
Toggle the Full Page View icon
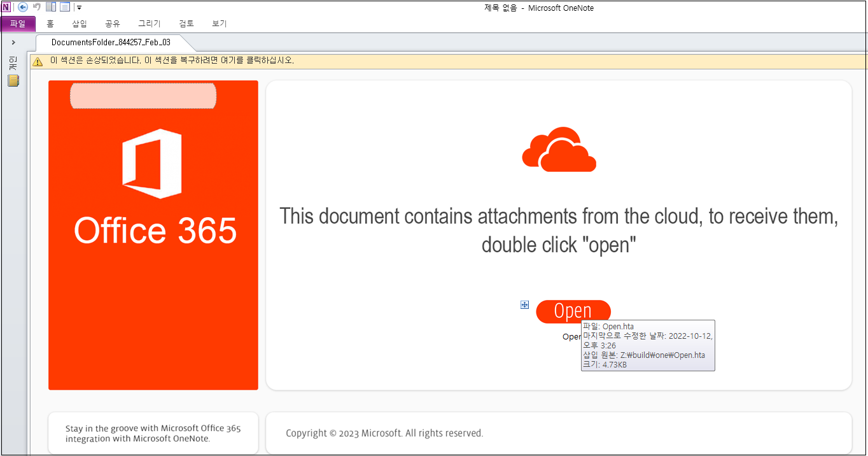point(65,7)
